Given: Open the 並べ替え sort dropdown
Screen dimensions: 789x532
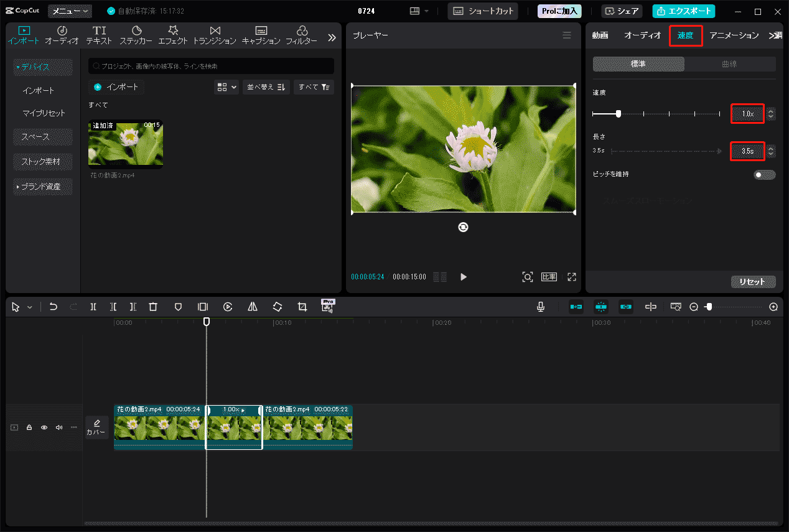Looking at the screenshot, I should (266, 87).
